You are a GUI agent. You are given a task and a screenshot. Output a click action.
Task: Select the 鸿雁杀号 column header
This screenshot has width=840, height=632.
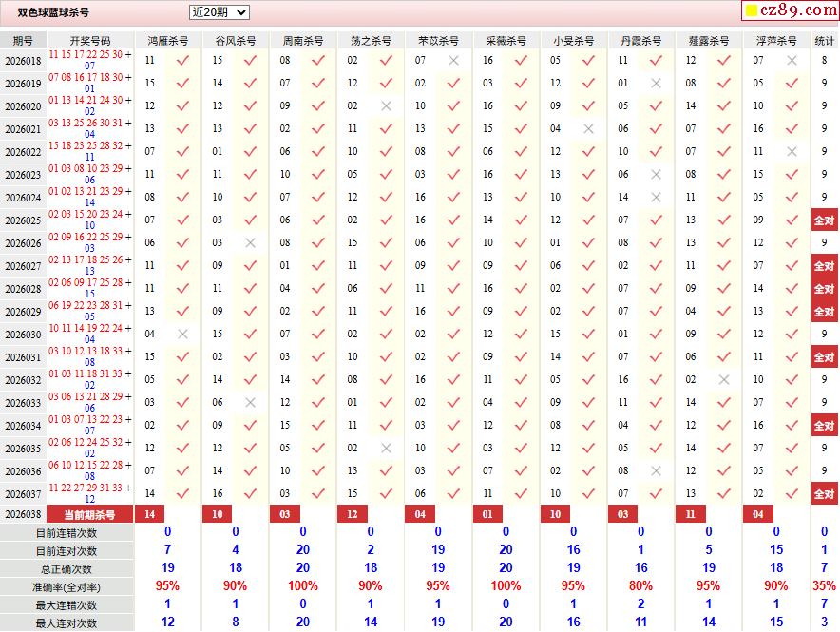(x=168, y=41)
